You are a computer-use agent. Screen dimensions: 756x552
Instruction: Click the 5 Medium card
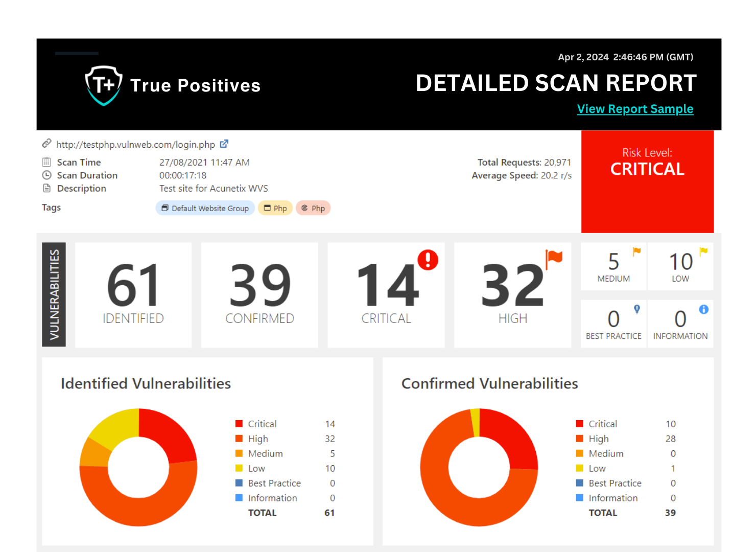tap(613, 267)
